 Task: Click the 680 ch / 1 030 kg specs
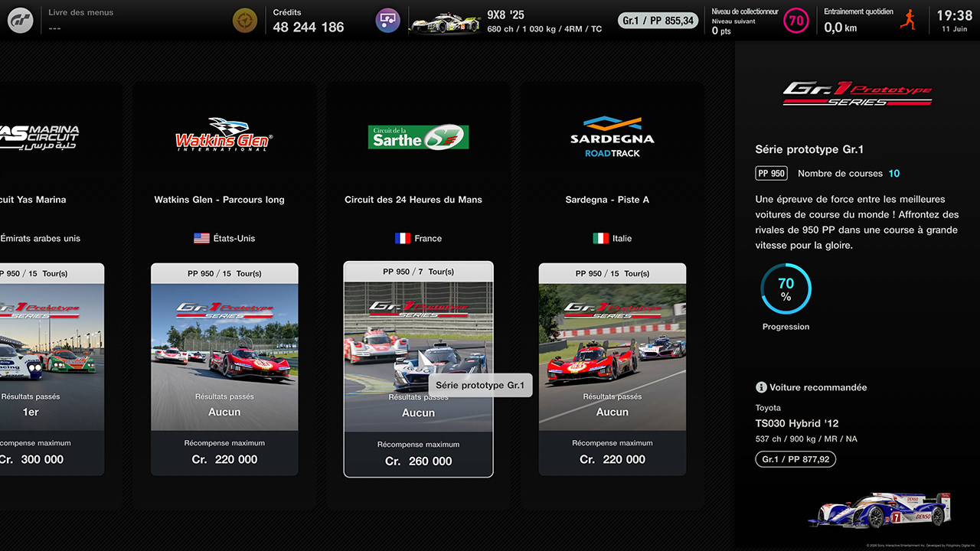tap(544, 29)
